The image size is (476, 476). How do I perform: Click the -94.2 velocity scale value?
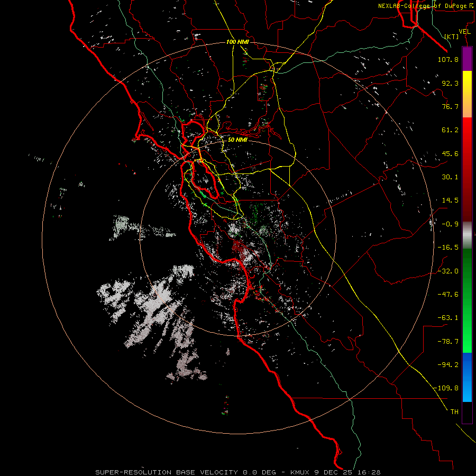pyautogui.click(x=448, y=364)
